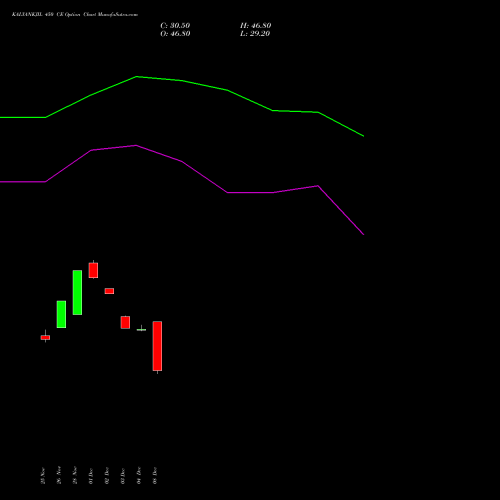Click the 25 Nov date label
The image size is (500, 500).
(x=43, y=476)
